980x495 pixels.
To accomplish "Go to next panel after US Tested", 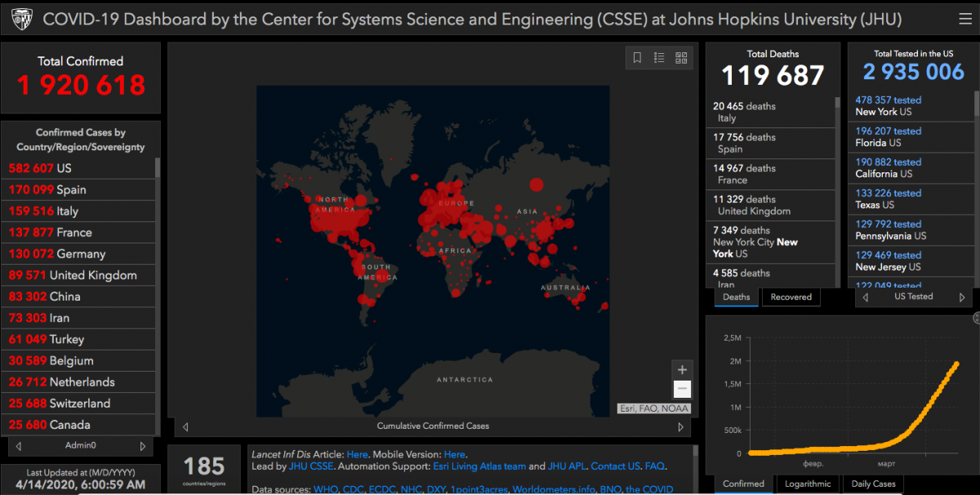I will pyautogui.click(x=961, y=297).
